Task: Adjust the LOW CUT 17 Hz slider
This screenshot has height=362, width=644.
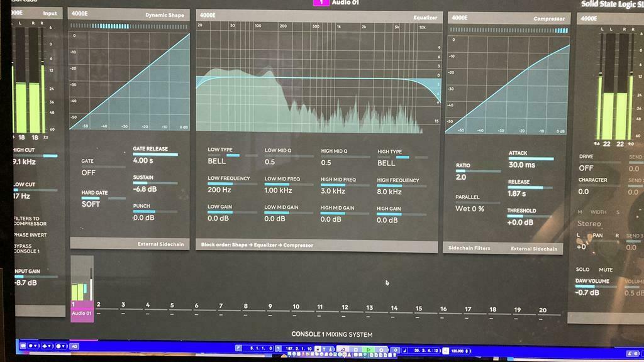Action: pyautogui.click(x=35, y=190)
